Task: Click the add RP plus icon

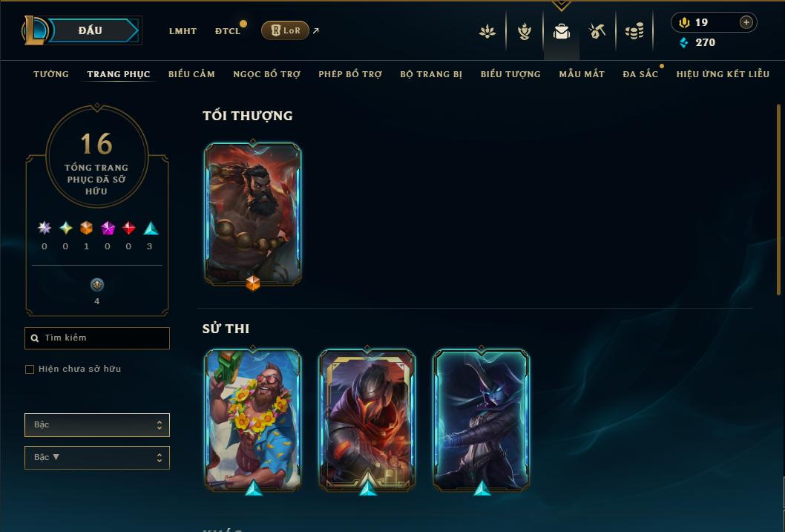Action: click(x=746, y=22)
